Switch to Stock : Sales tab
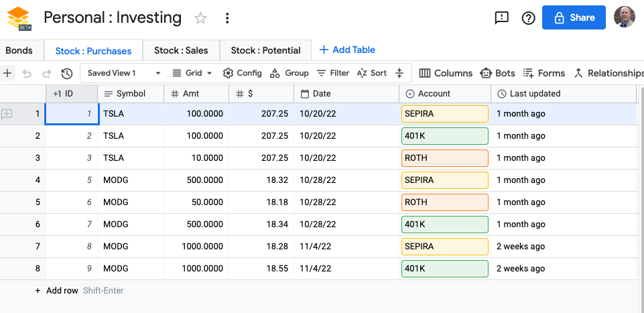The image size is (644, 313). coord(181,50)
